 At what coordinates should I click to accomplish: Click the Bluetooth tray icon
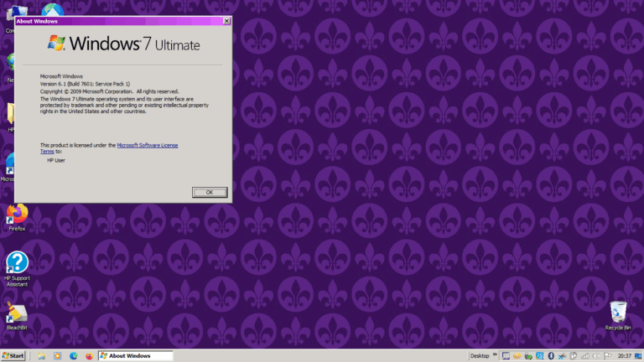(x=551, y=356)
